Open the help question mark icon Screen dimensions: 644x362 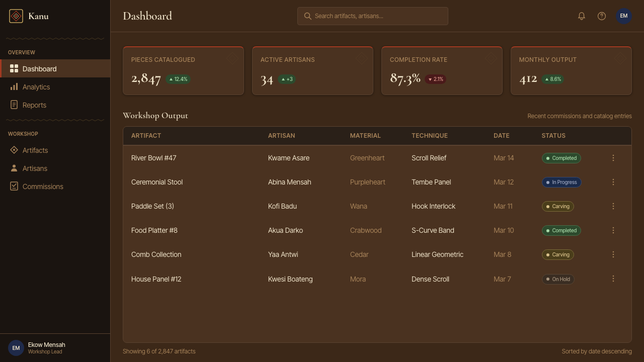click(602, 16)
